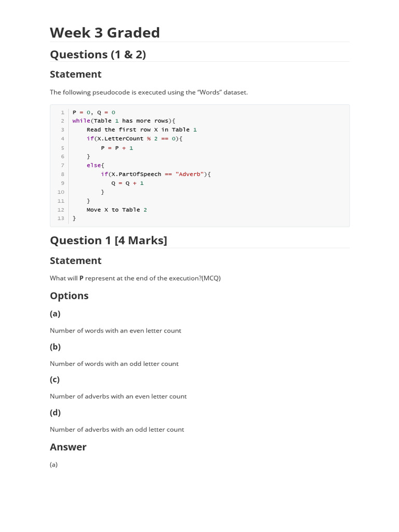This screenshot has height=532, width=399.
Task: Choose "Number of words with an even letter count"
Action: pos(115,330)
